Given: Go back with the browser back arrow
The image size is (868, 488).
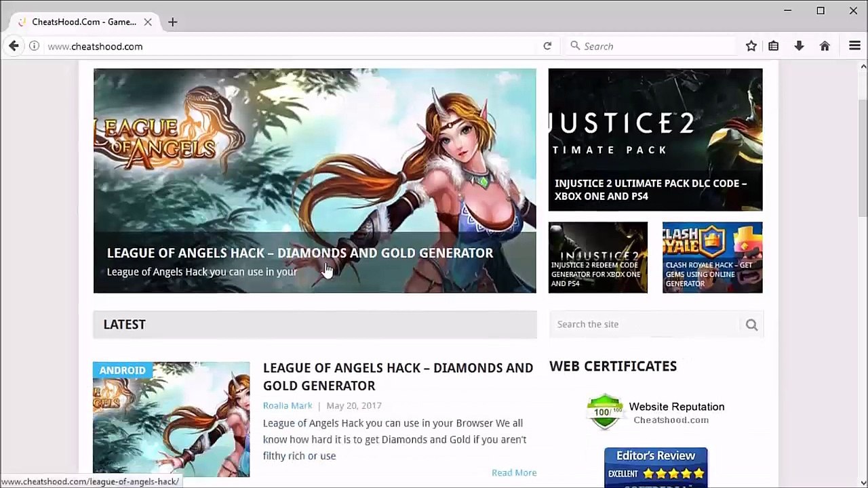Looking at the screenshot, I should [14, 46].
